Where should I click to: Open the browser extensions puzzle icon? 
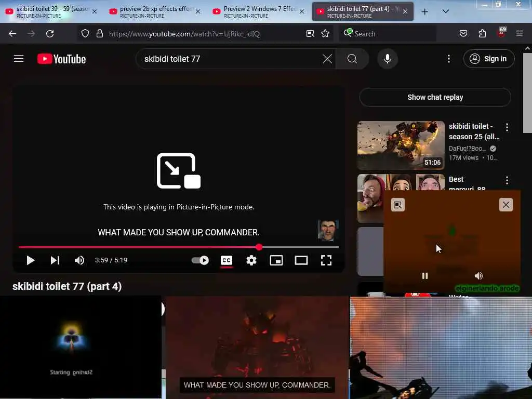pyautogui.click(x=482, y=34)
